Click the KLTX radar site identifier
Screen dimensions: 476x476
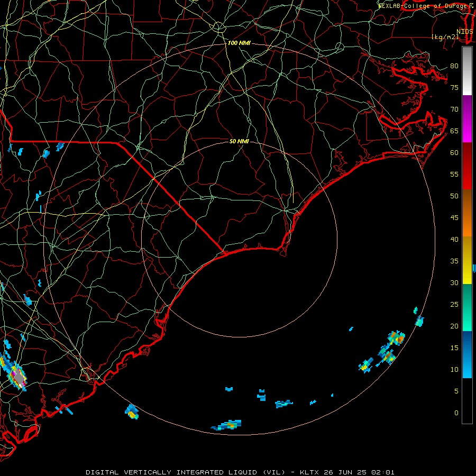click(x=309, y=472)
